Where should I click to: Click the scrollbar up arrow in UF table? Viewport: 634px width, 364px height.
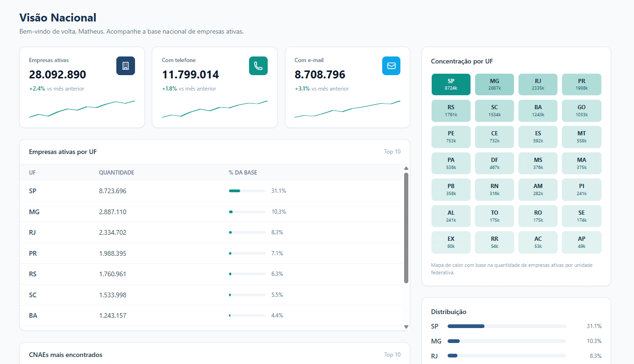click(x=406, y=168)
